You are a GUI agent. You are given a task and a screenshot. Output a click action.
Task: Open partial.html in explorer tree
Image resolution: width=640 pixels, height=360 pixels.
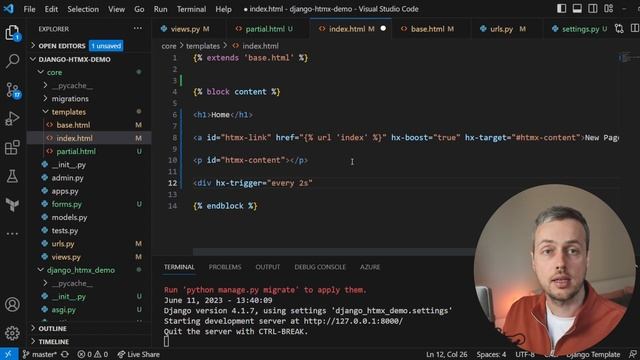click(x=89, y=151)
